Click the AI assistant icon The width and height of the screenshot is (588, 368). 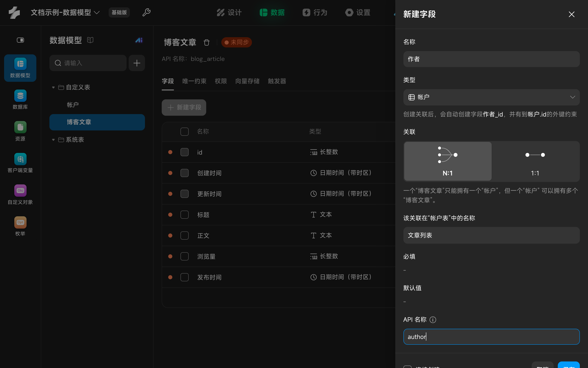click(139, 40)
